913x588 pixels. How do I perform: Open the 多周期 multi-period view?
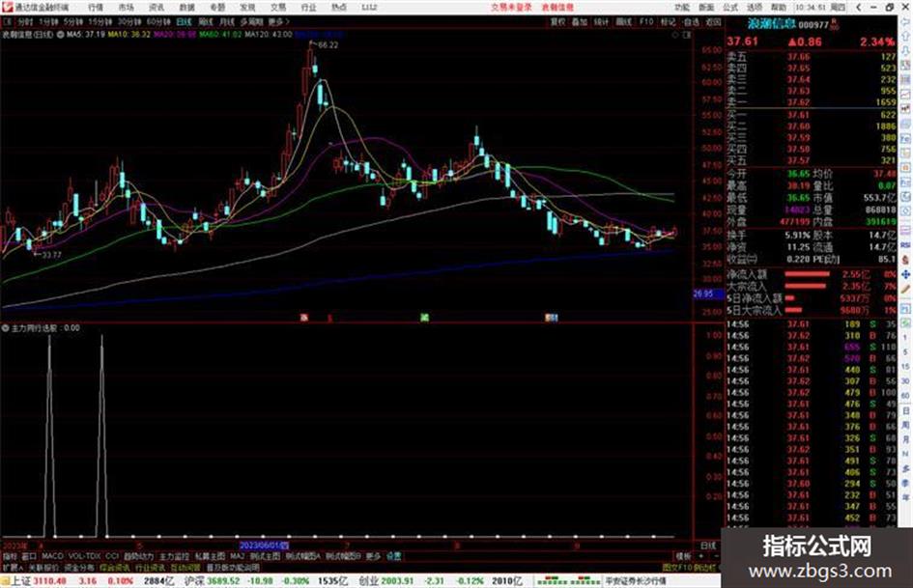click(251, 21)
